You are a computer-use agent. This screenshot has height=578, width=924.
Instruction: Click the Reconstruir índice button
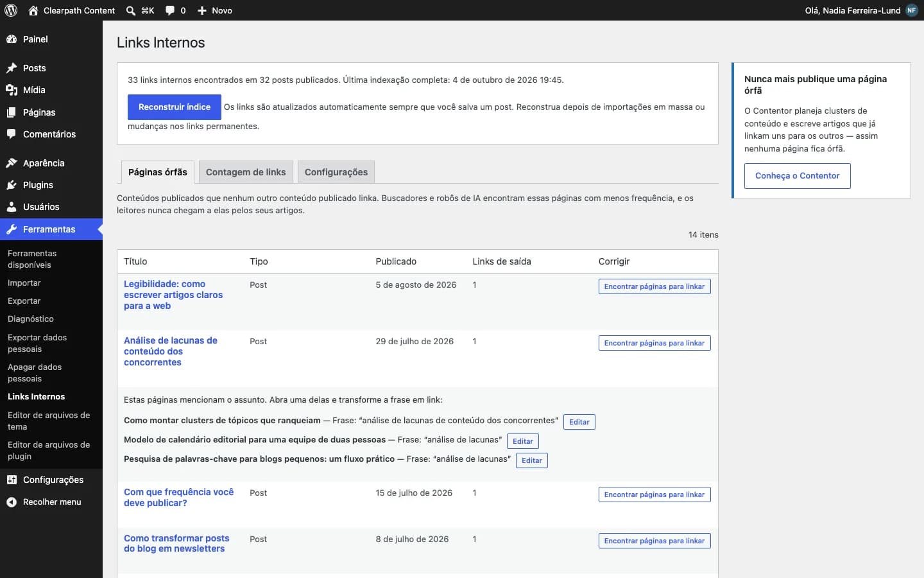click(x=175, y=107)
